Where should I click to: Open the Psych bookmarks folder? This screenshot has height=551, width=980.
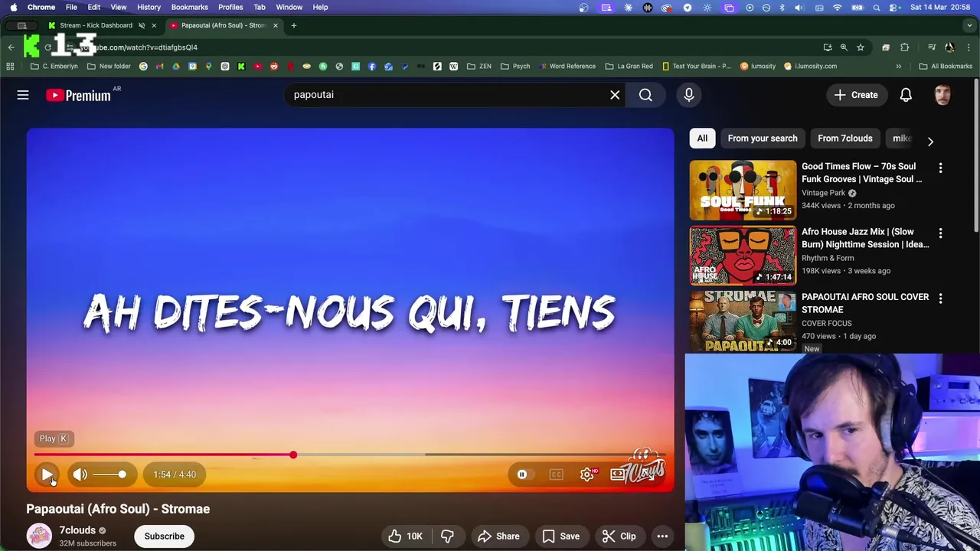[515, 67]
